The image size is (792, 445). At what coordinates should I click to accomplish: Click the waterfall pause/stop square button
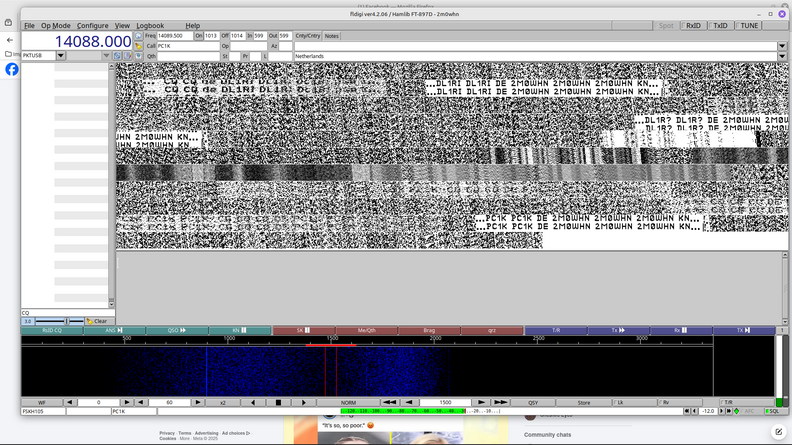[278, 403]
